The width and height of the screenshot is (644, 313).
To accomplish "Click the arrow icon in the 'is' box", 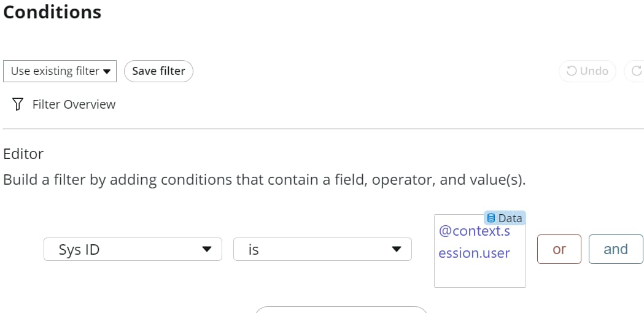I will coord(396,249).
